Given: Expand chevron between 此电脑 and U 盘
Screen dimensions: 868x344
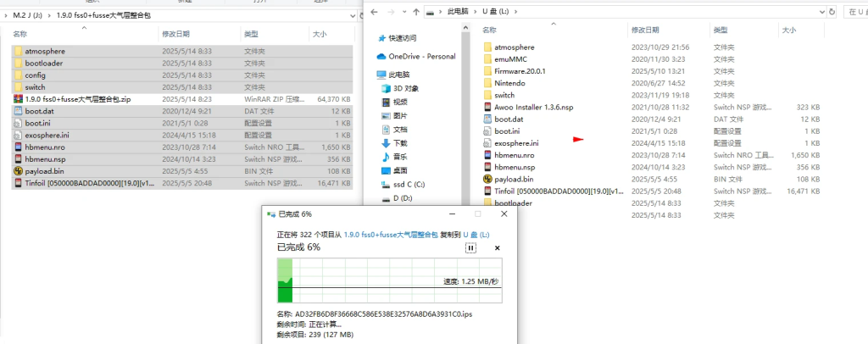Looking at the screenshot, I should pos(475,11).
